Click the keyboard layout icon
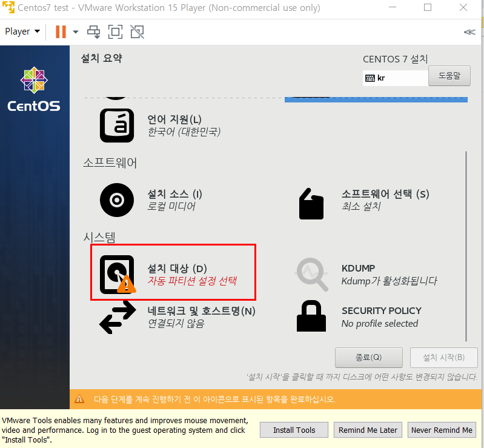The height and width of the screenshot is (448, 484). (370, 78)
